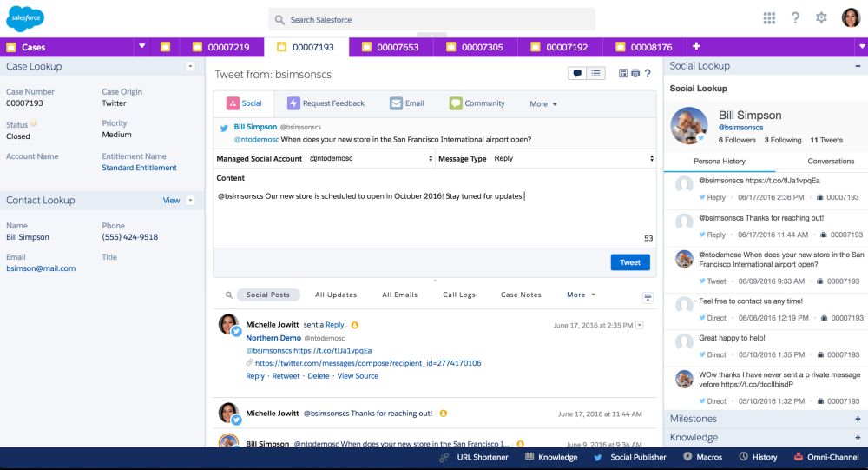Expand the Knowledge sidebar section
Viewport: 868px width, 470px height.
858,437
